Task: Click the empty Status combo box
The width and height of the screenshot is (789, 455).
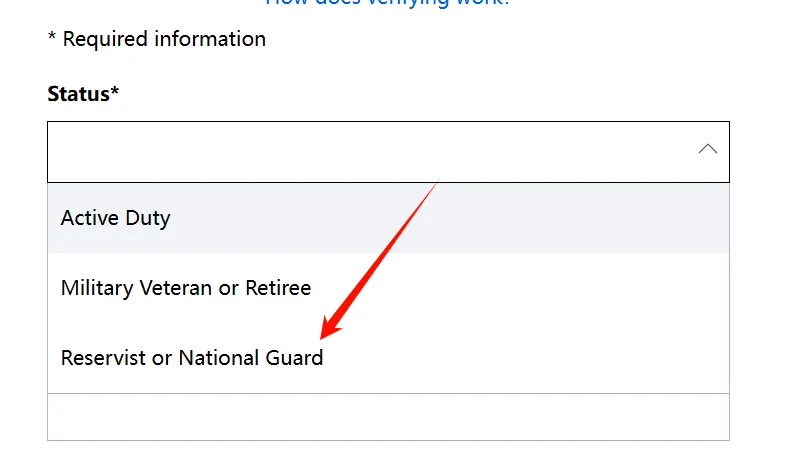Action: pyautogui.click(x=370, y=151)
